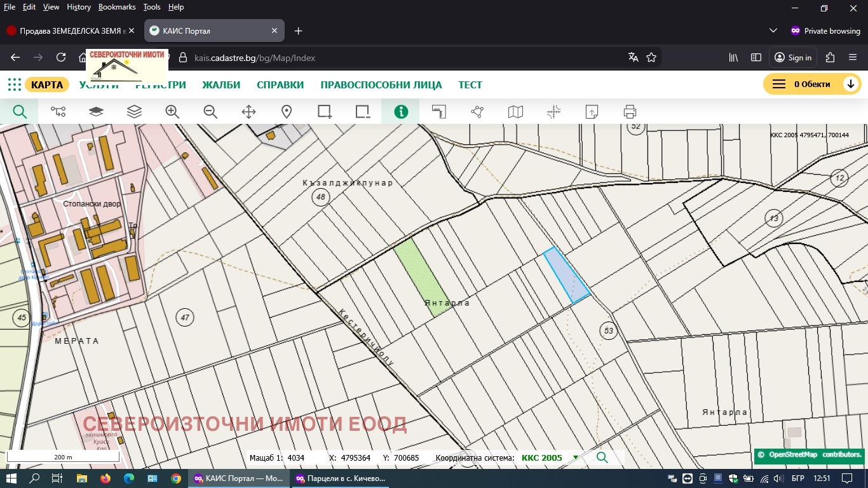Viewport: 868px width, 488px height.
Task: Toggle the remove-from-selection rectangle tool
Action: 363,112
